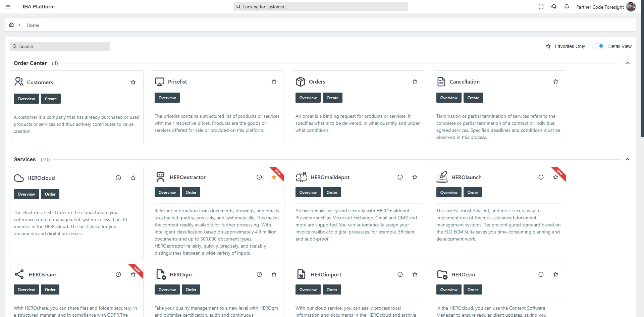Favorite the Cancellation card star
644x317 pixels.
(556, 82)
